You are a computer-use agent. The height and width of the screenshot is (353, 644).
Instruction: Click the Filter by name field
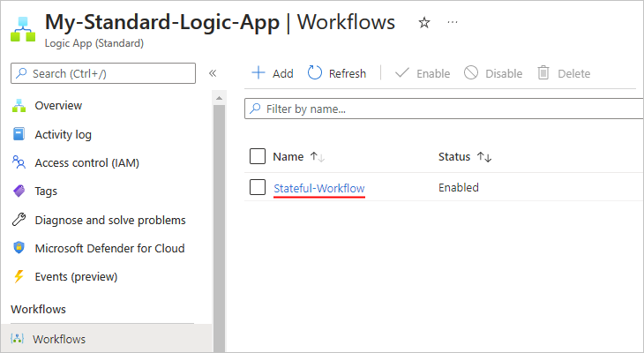[x=444, y=109]
